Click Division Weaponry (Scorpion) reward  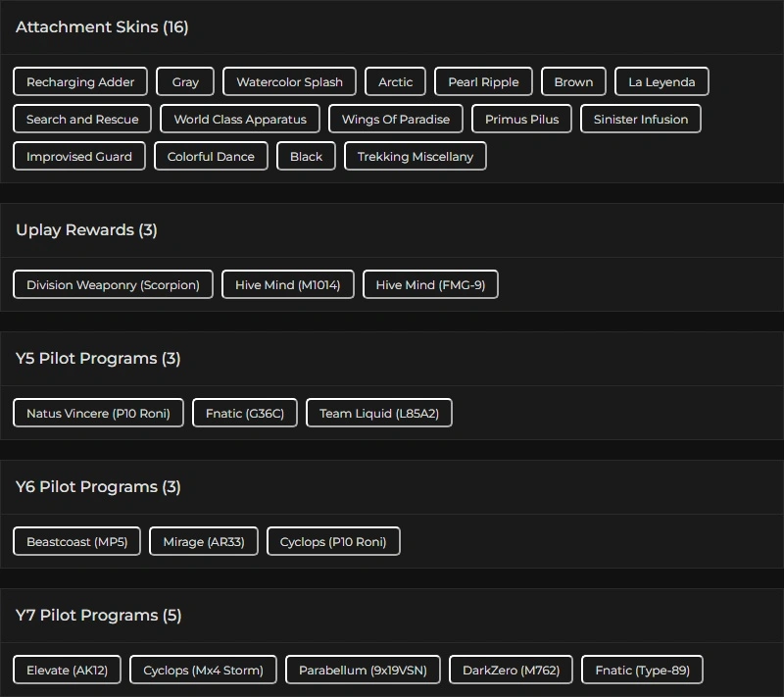pos(113,285)
